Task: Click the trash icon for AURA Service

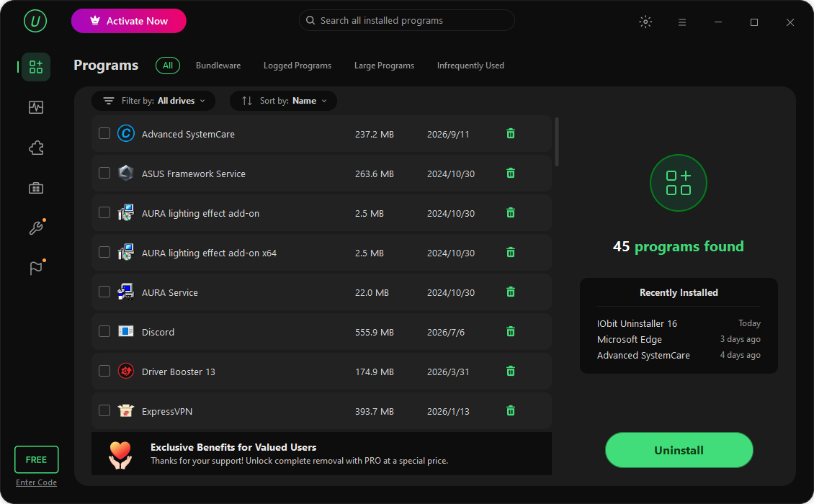Action: tap(511, 292)
